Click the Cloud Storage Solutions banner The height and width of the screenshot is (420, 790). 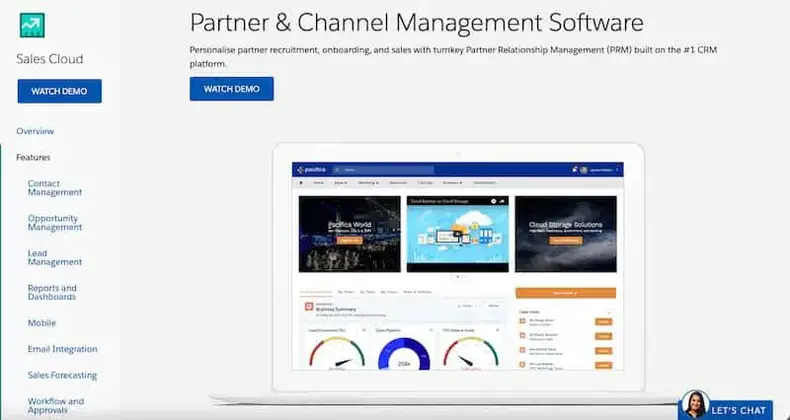tap(566, 234)
